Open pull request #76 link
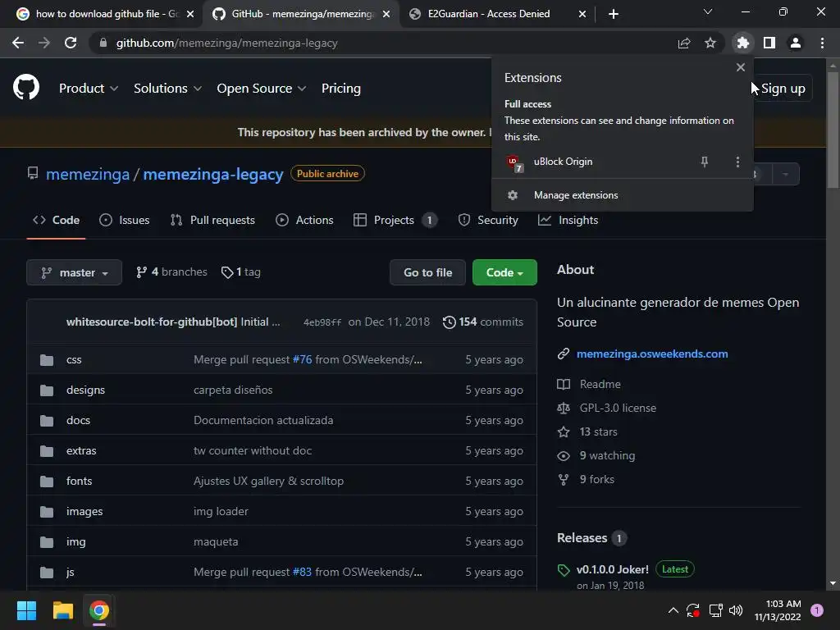 302,360
